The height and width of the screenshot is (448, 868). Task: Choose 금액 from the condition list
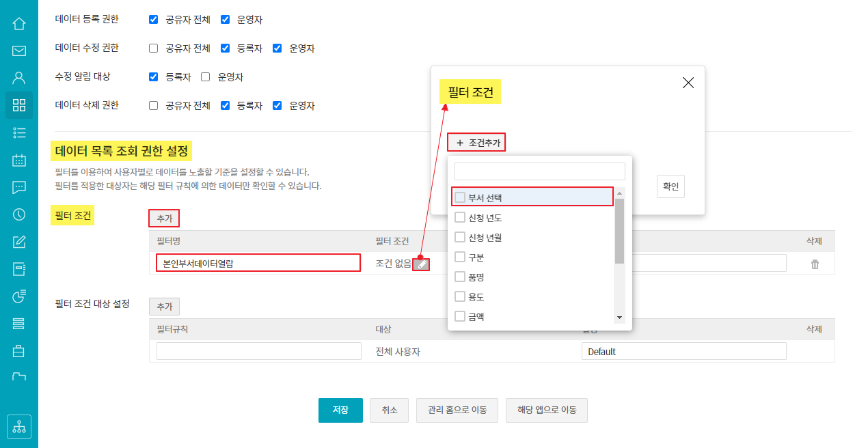tap(460, 316)
